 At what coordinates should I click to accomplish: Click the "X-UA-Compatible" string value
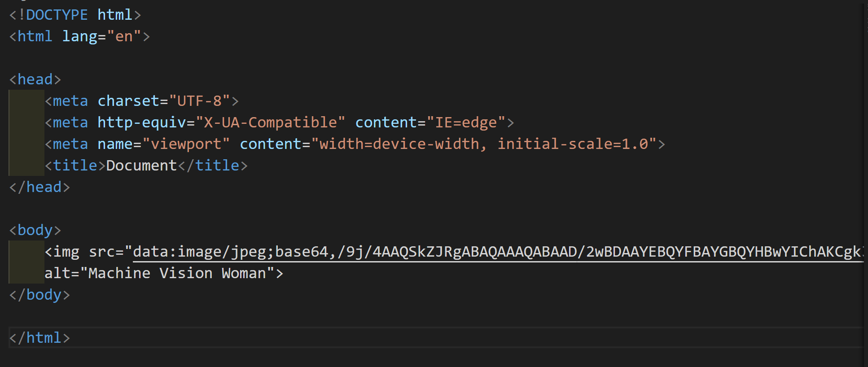(270, 122)
